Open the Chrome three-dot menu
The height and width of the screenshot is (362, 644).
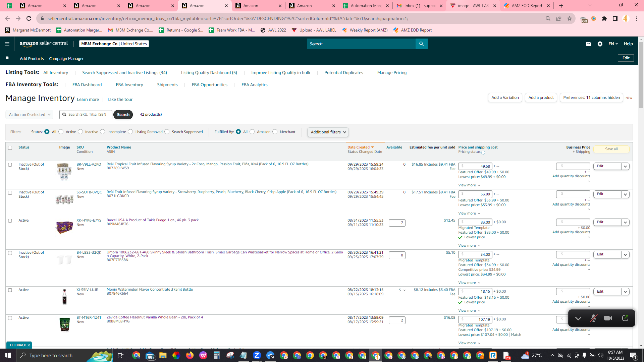[637, 18]
